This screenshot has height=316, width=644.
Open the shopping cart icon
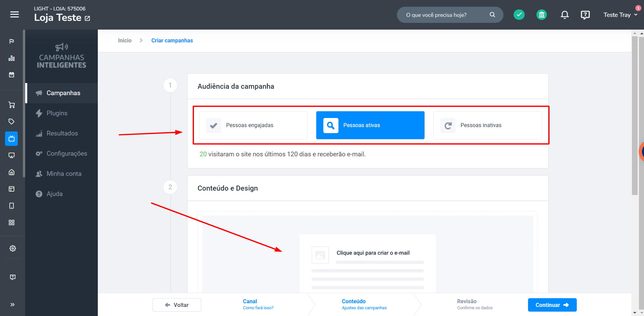pyautogui.click(x=12, y=105)
